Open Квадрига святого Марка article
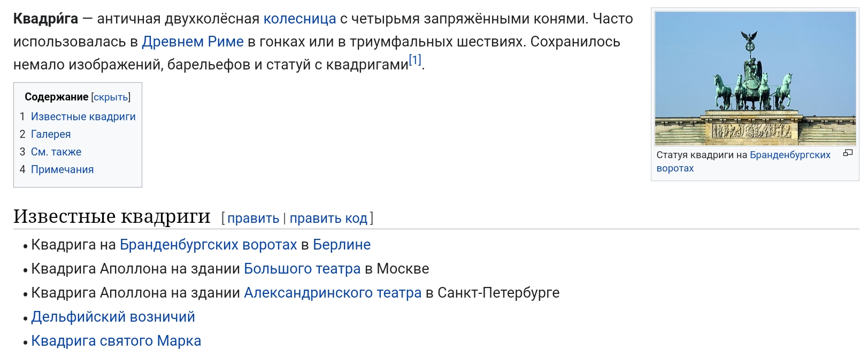The image size is (868, 358). 116,341
